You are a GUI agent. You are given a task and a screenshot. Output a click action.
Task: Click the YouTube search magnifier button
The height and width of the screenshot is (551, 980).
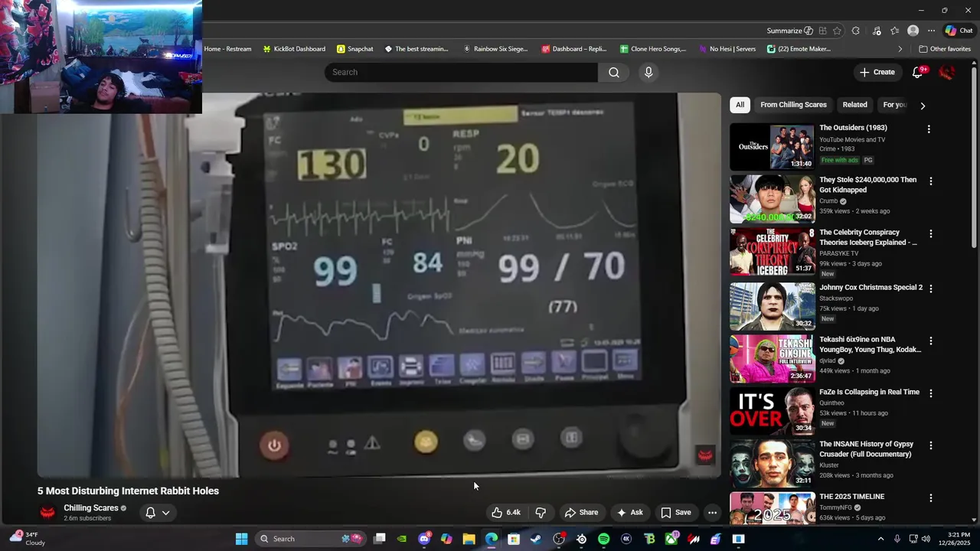pyautogui.click(x=614, y=72)
